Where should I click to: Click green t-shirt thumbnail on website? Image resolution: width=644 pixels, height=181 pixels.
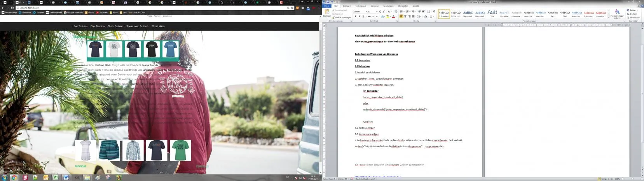point(181,150)
